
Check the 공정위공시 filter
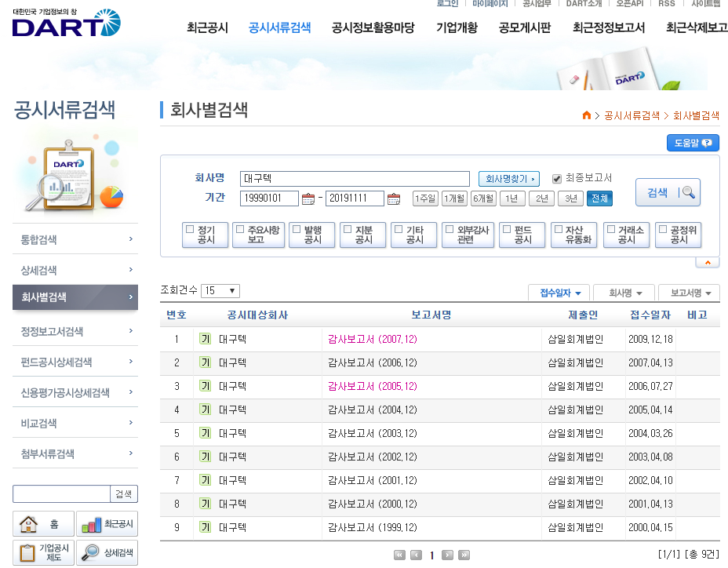[x=663, y=229]
